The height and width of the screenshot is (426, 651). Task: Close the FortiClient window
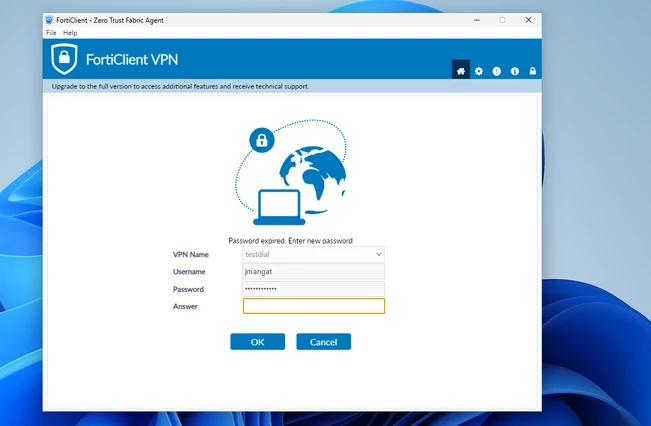pyautogui.click(x=529, y=20)
